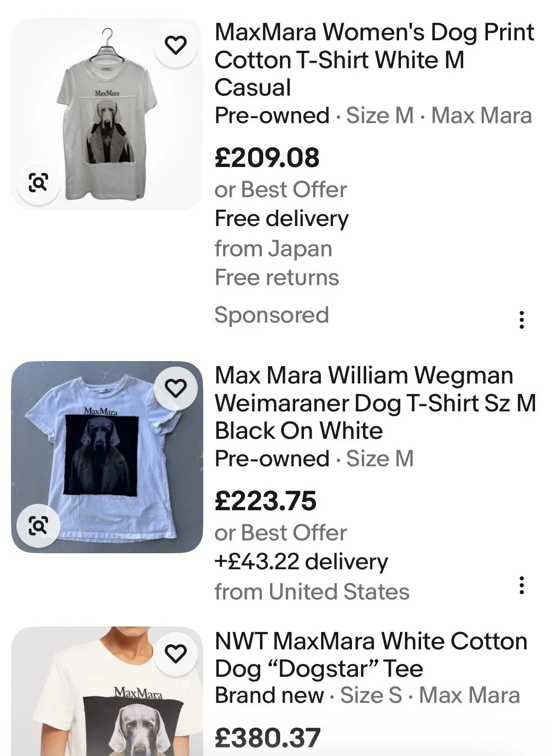
Task: View photo of shirt on grey background
Action: (107, 457)
